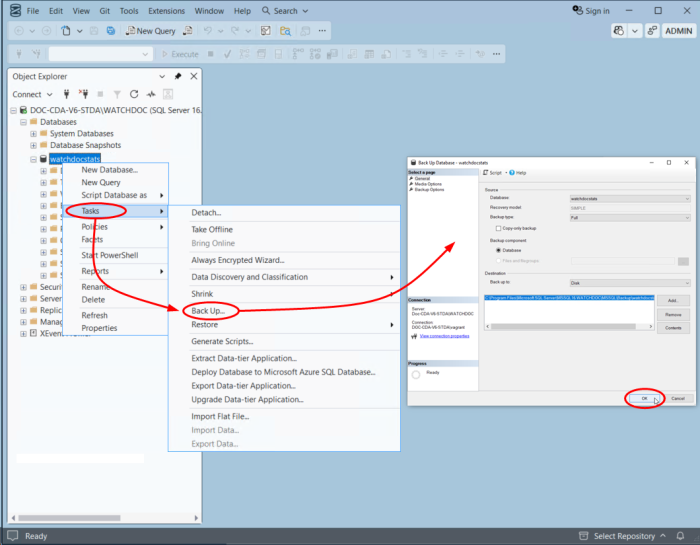Refresh Object Explorer with the circular arrow icon
This screenshot has height=545, width=700.
(x=132, y=94)
